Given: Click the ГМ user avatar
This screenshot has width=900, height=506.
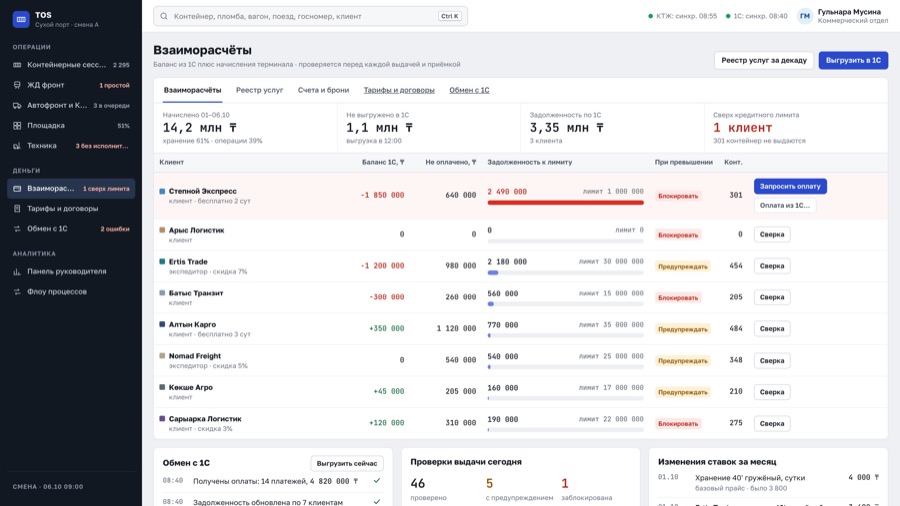Looking at the screenshot, I should pyautogui.click(x=805, y=16).
